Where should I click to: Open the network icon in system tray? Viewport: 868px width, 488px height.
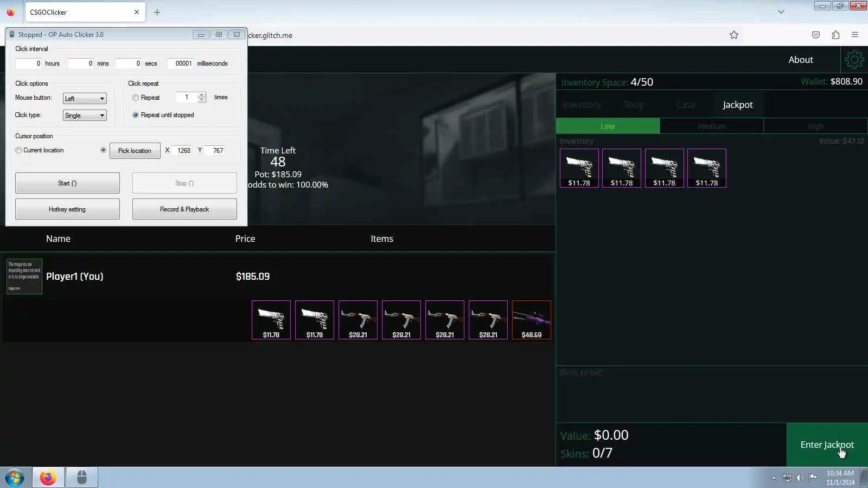[x=787, y=478]
